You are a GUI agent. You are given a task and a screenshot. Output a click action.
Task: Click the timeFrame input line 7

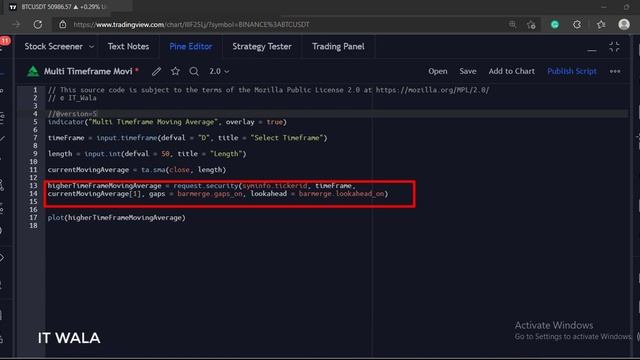tap(187, 138)
